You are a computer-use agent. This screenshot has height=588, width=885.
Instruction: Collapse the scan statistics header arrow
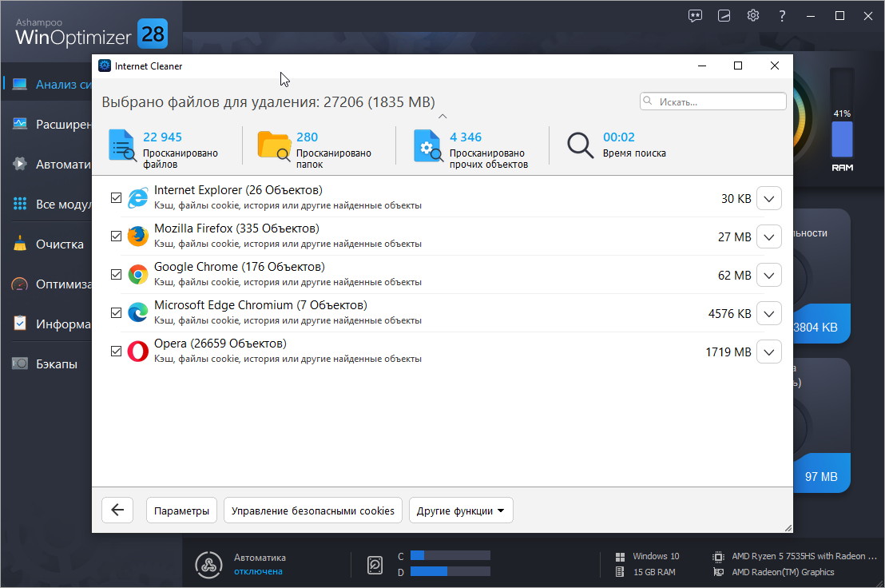point(442,117)
